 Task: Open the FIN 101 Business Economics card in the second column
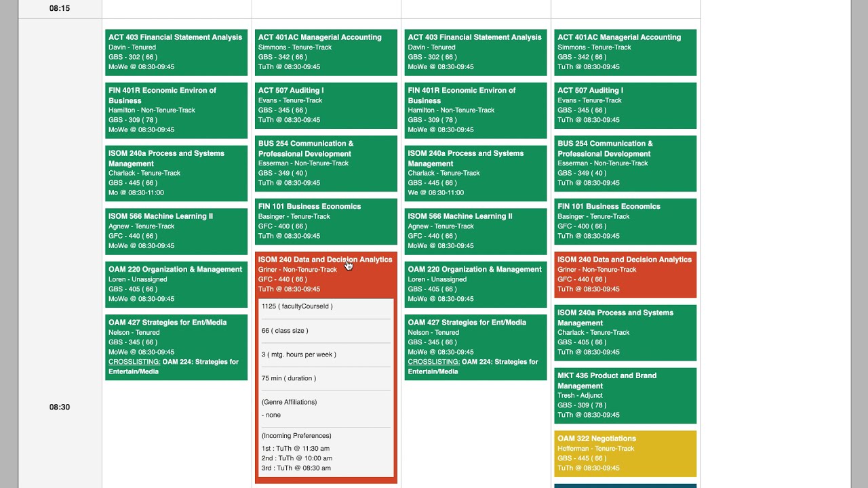click(326, 222)
